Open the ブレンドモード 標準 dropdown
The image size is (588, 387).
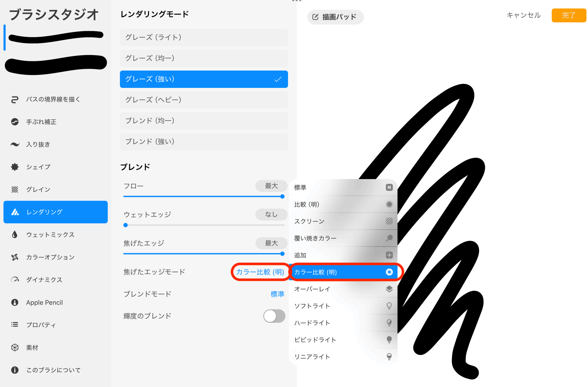[277, 294]
